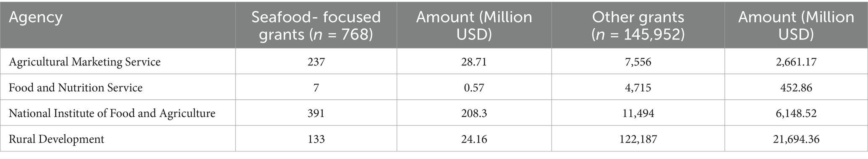Click the cell showing 237
This screenshot has width=868, height=159.
(x=316, y=62)
